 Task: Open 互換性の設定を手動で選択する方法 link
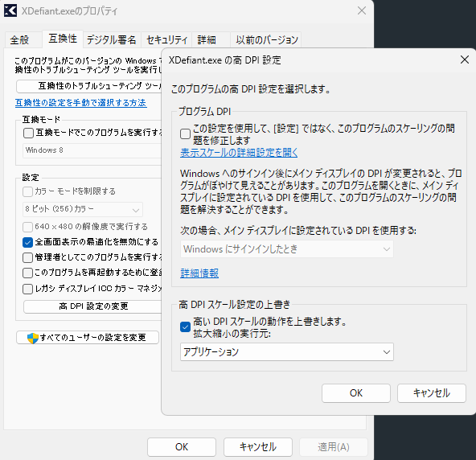tap(80, 103)
